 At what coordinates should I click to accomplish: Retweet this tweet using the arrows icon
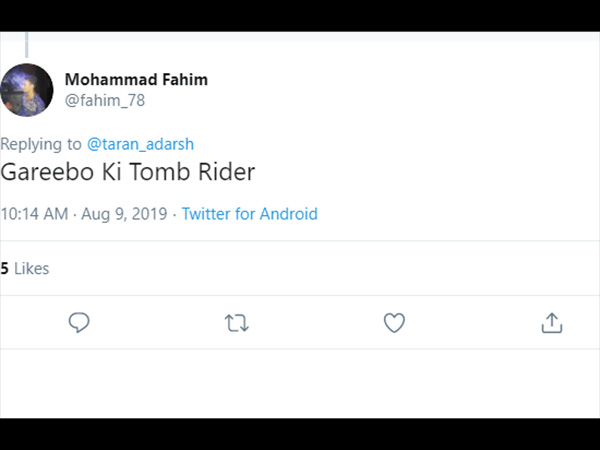[x=236, y=323]
